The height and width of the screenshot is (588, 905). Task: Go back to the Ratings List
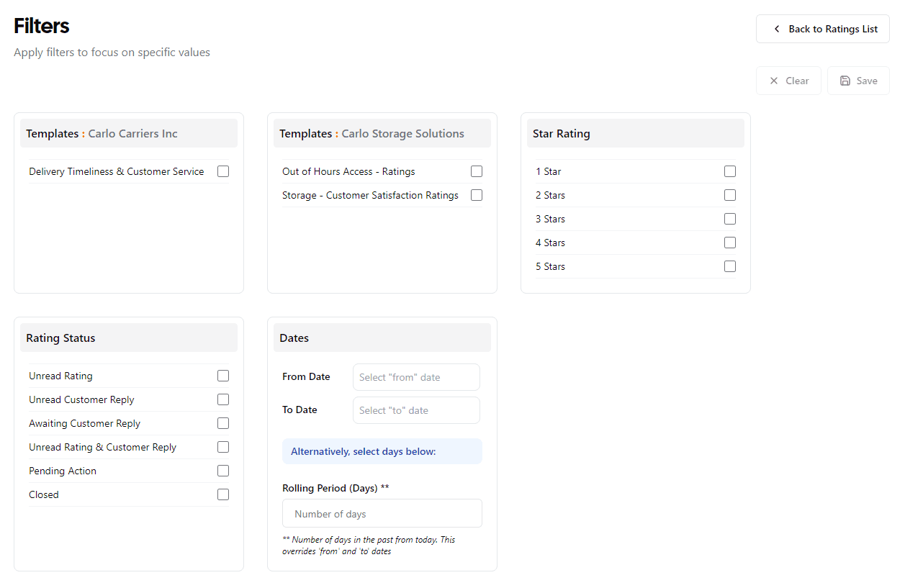[x=822, y=29]
